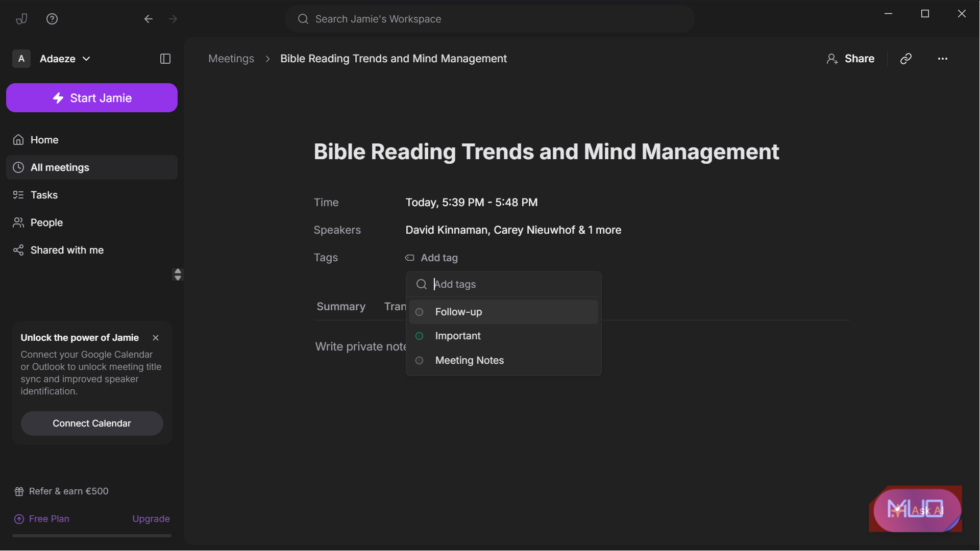Maximize the window
The height and width of the screenshot is (551, 980).
(x=925, y=14)
